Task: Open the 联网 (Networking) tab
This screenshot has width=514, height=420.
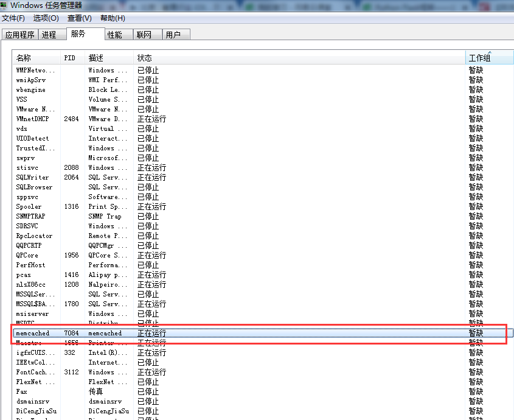Action: tap(147, 34)
